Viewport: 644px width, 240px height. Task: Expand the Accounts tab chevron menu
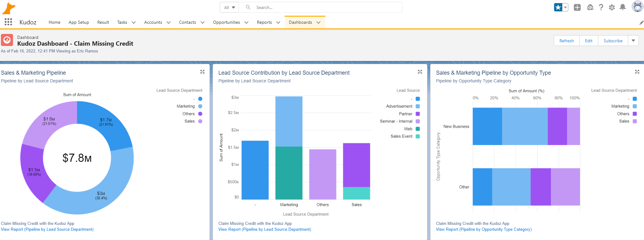point(169,23)
